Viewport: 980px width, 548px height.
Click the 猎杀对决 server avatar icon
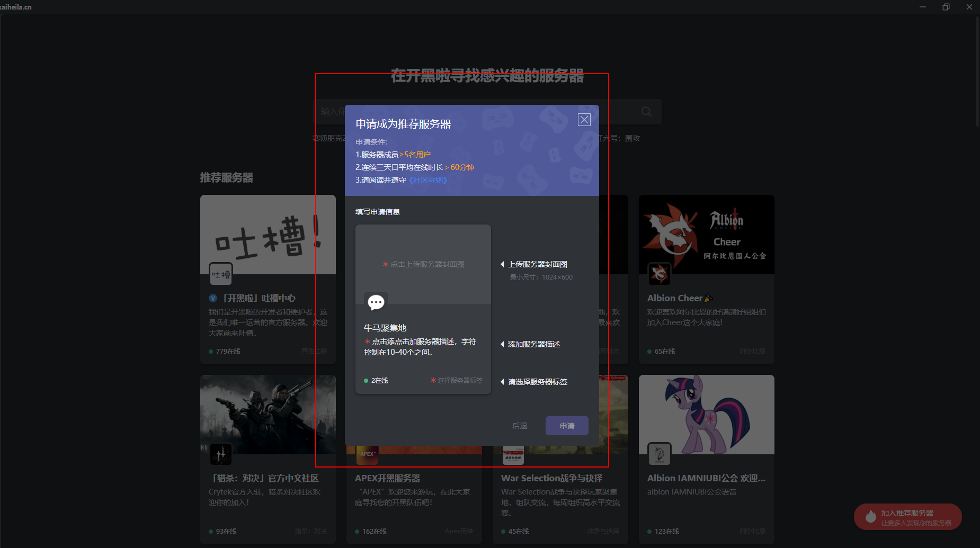(221, 454)
